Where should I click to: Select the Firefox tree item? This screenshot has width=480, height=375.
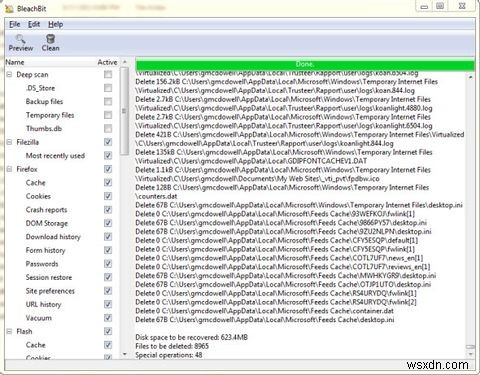point(27,169)
